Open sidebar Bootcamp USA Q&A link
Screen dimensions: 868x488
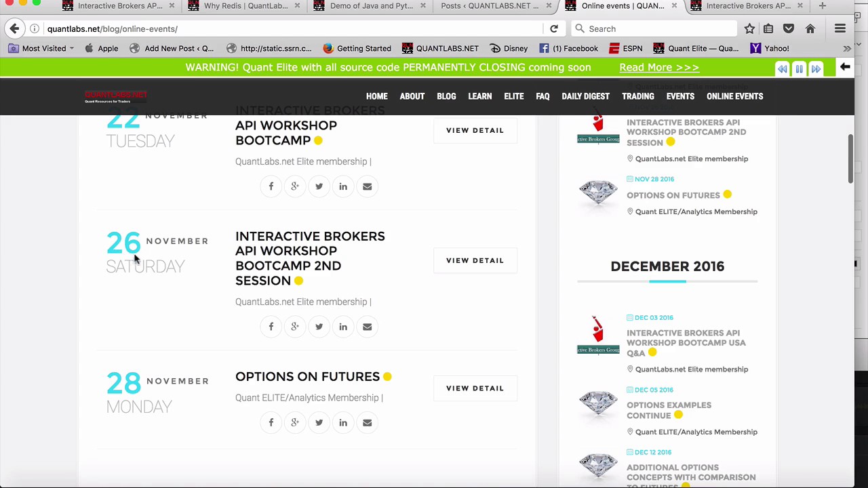tap(686, 343)
